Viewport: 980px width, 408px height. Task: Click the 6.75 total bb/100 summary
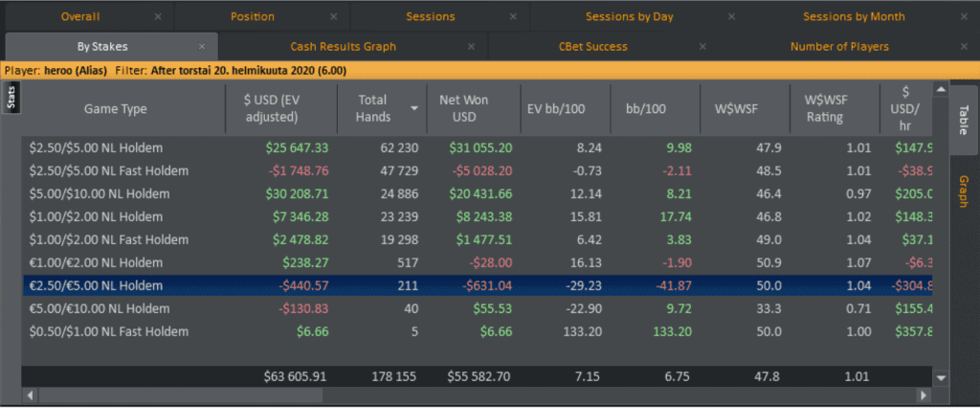pyautogui.click(x=679, y=377)
